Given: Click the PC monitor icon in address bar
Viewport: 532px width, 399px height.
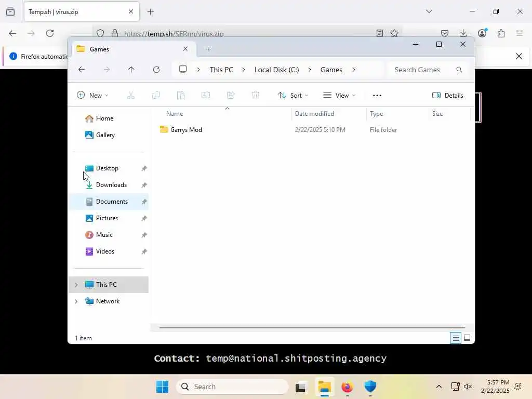Looking at the screenshot, I should tap(183, 70).
